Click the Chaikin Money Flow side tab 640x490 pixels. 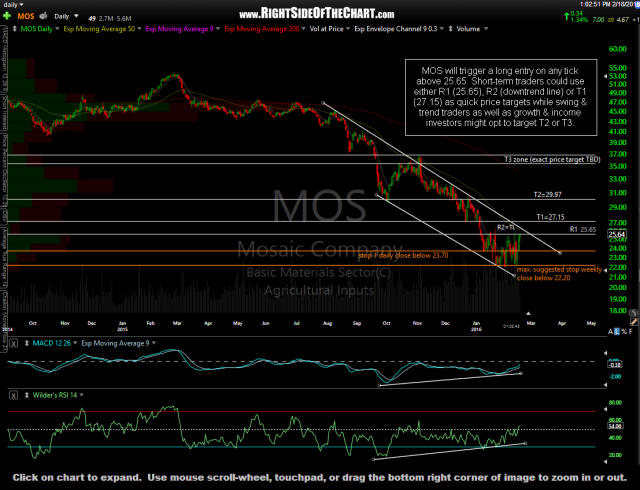pyautogui.click(x=4, y=321)
